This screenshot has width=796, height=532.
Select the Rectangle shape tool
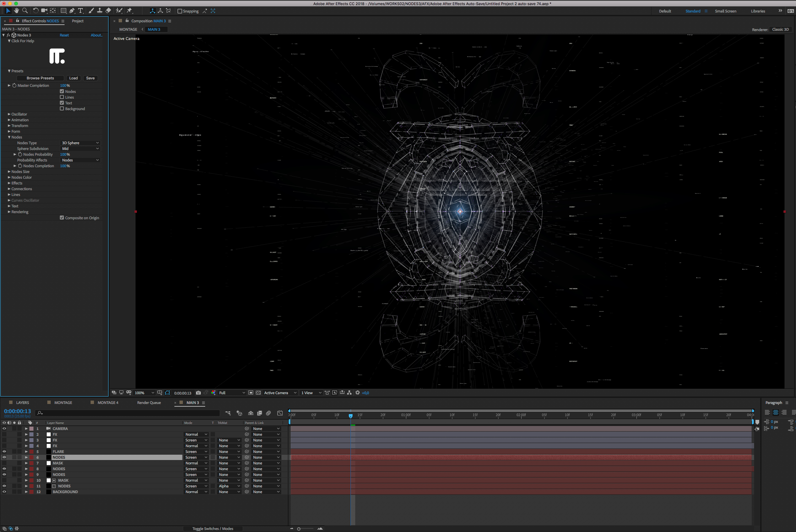click(64, 11)
